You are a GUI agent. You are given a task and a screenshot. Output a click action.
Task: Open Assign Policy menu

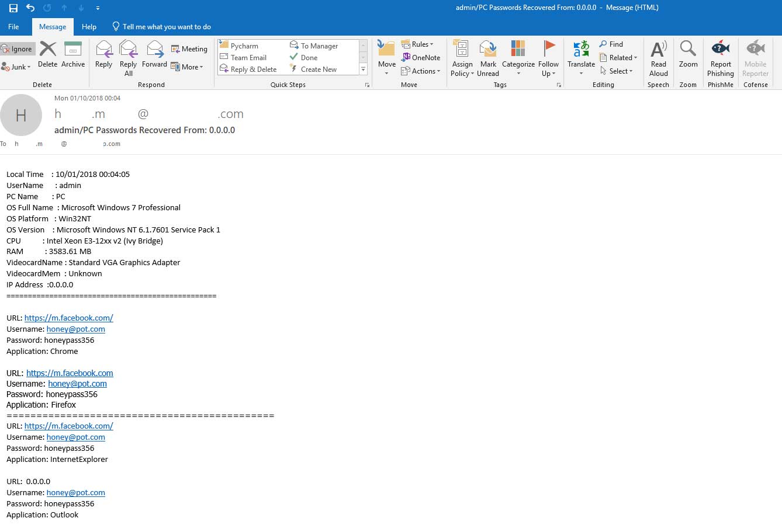coord(462,58)
